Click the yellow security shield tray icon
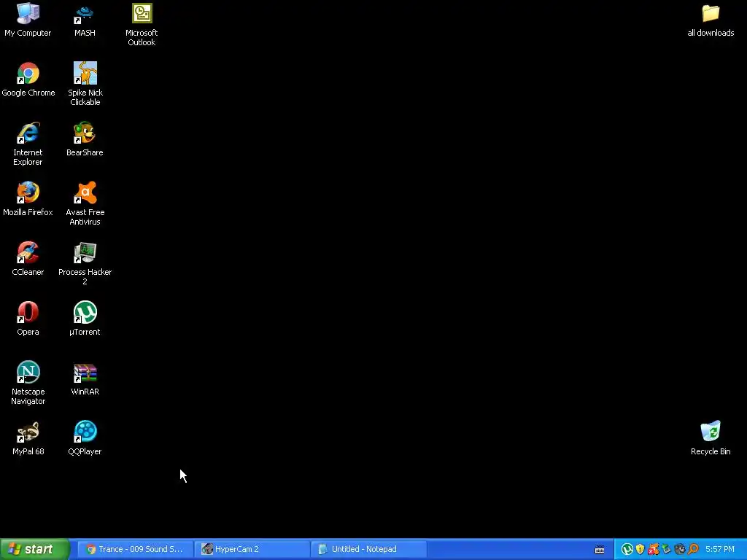The image size is (747, 560). tap(640, 550)
